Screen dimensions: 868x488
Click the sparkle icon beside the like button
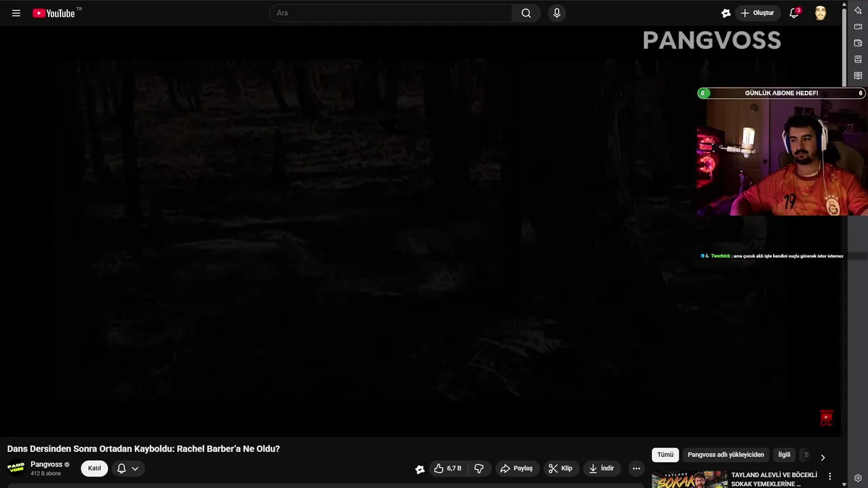click(x=420, y=468)
